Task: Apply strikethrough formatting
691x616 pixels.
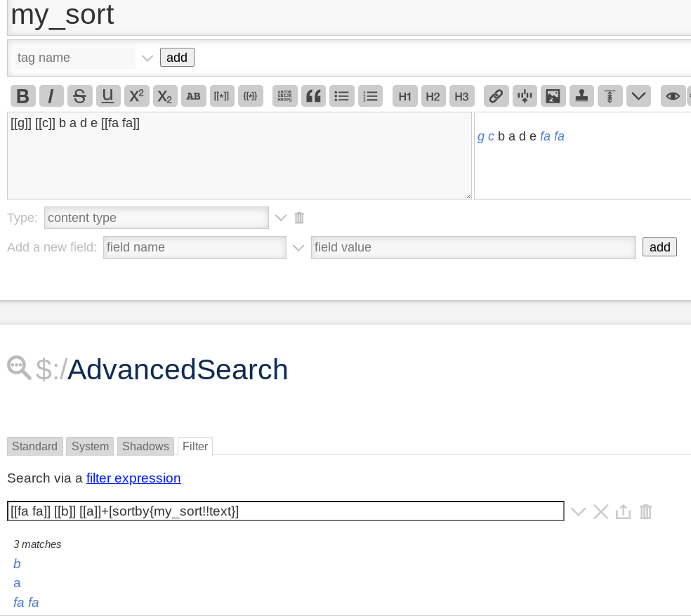Action: coord(79,96)
